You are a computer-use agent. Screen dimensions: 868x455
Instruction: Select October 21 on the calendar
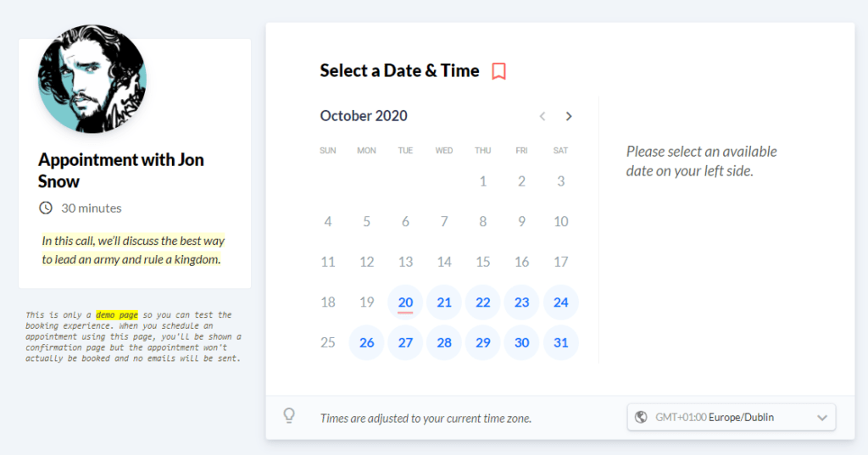(444, 302)
